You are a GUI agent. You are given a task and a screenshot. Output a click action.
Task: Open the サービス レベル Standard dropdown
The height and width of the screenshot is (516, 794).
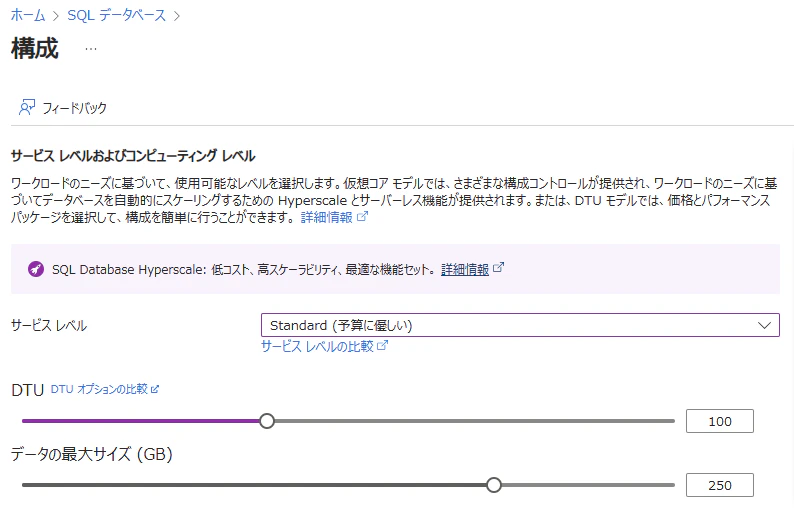pos(520,325)
